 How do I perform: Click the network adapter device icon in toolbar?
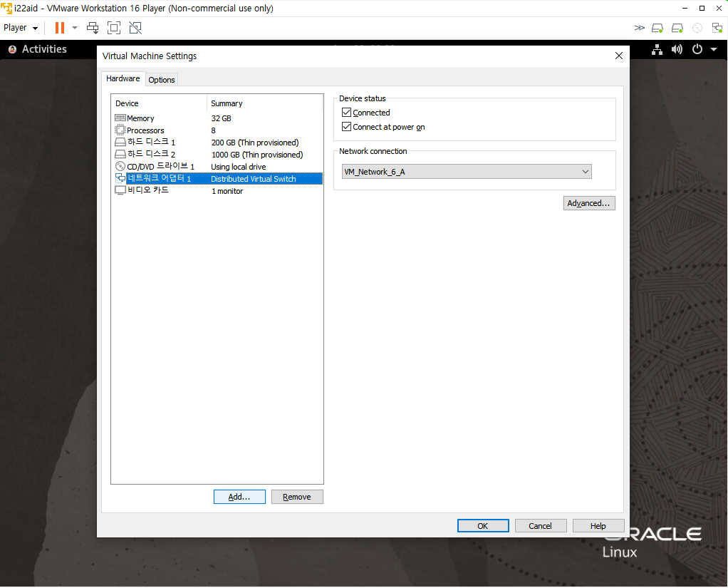(717, 29)
